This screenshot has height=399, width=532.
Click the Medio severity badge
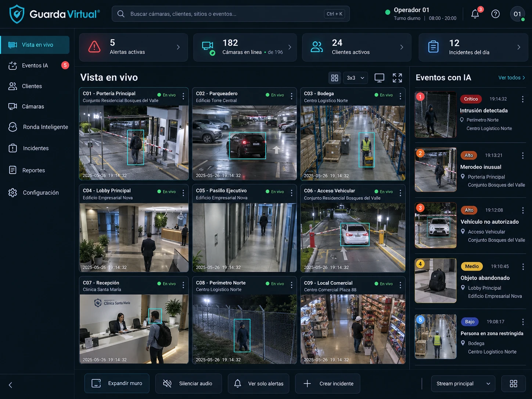(472, 266)
